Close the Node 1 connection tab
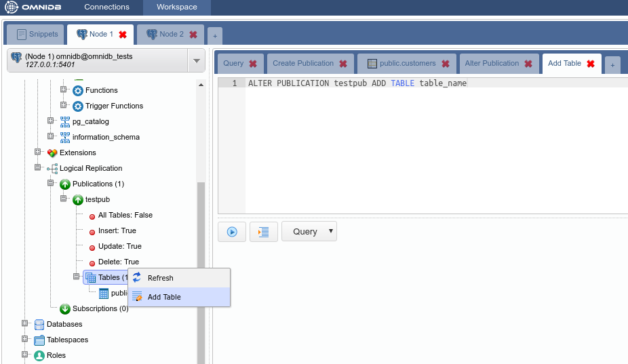The image size is (628, 364). coord(123,35)
